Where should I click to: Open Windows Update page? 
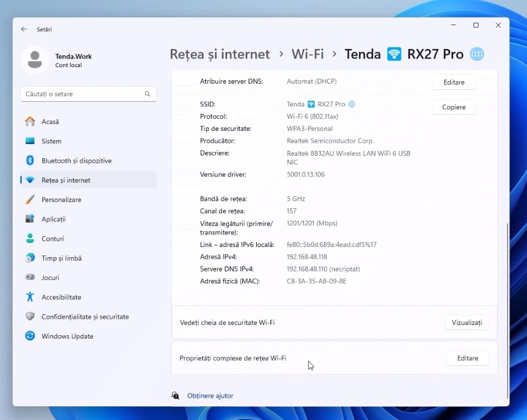pyautogui.click(x=88, y=336)
